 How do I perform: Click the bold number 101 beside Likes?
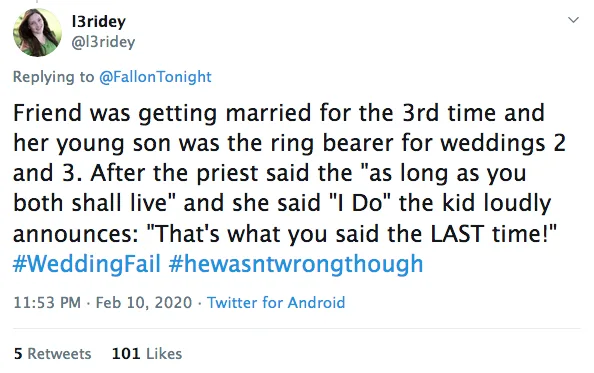(126, 354)
